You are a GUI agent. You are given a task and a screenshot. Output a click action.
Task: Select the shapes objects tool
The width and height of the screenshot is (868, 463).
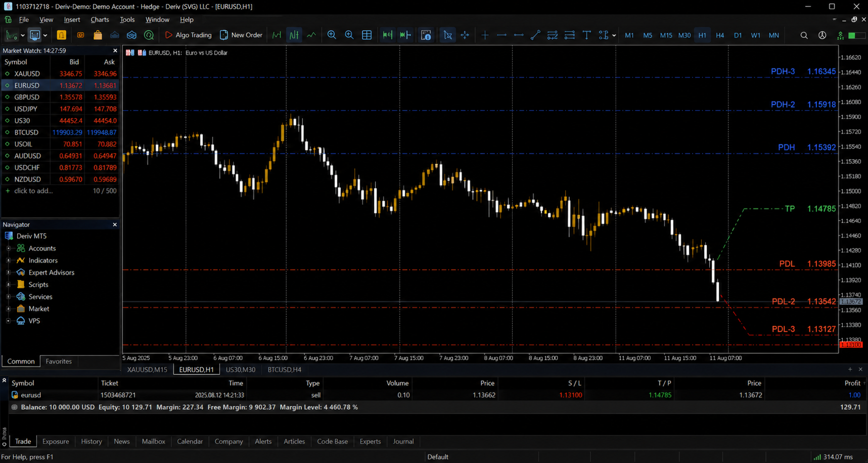click(x=604, y=35)
